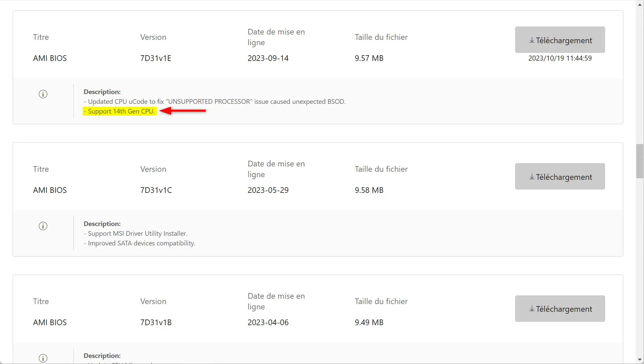Click release date 2023-05-29
The width and height of the screenshot is (644, 364).
[268, 190]
